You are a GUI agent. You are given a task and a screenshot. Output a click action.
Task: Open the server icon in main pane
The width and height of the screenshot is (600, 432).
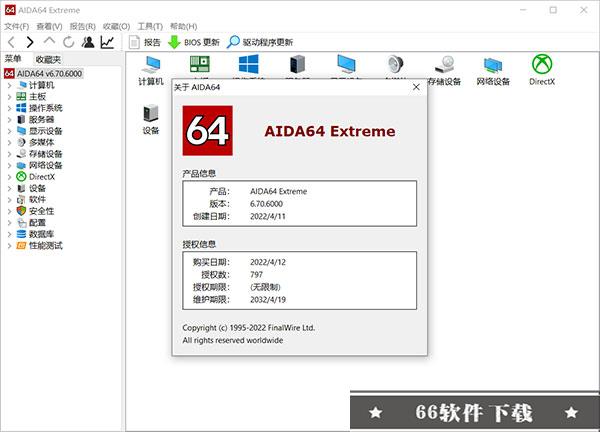[297, 64]
